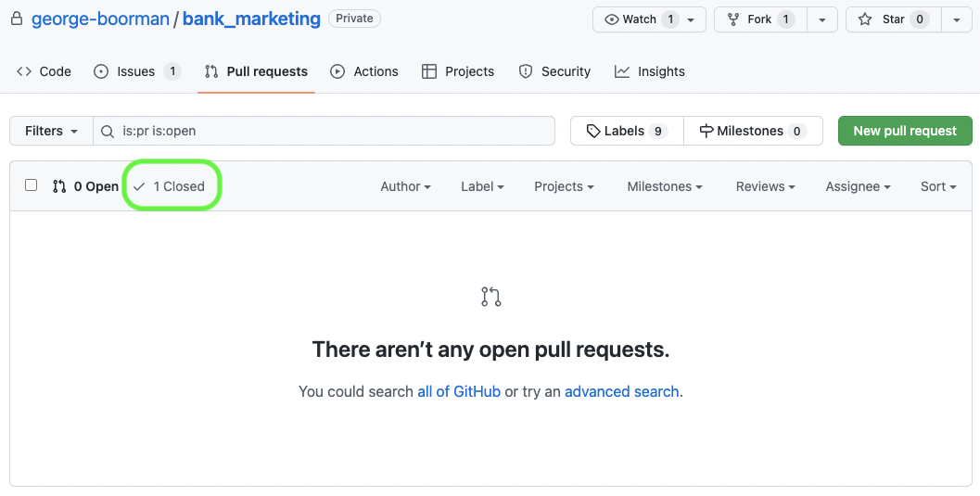Open the Sort dropdown
Screen dimensions: 980x496
coord(939,186)
